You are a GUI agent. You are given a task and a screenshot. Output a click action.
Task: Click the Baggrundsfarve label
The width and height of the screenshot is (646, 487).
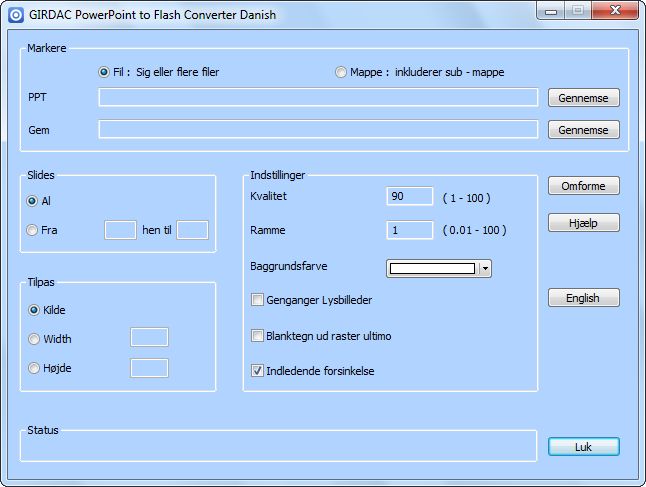(289, 266)
